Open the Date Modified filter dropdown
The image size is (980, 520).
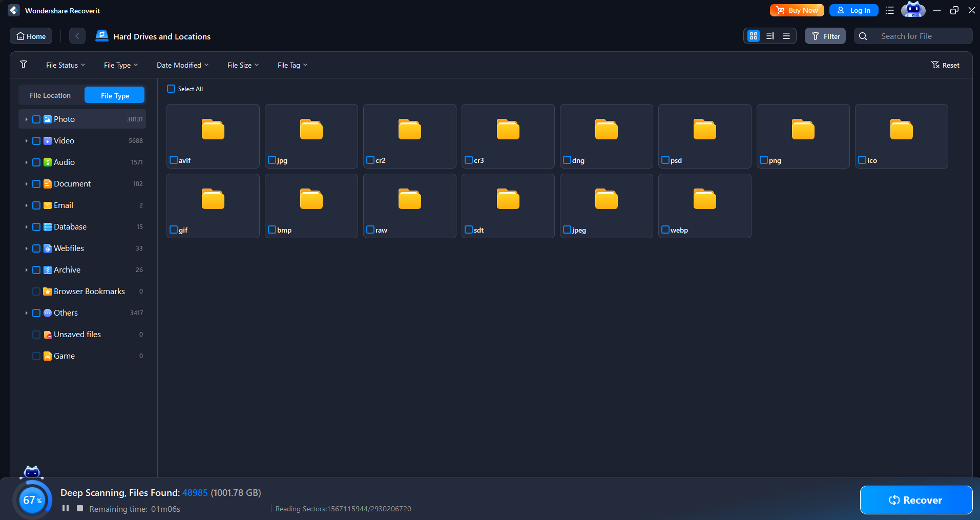click(x=182, y=65)
